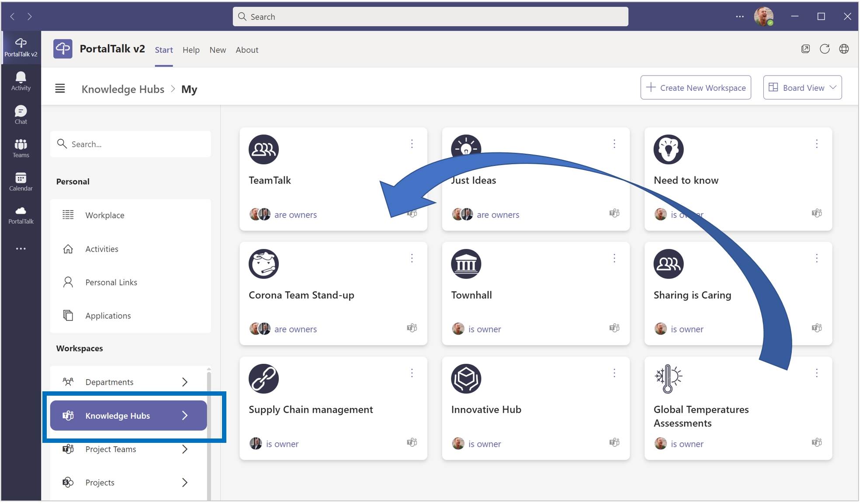Screen dimensions: 863x504
Task: Go forward with the forward arrow
Action: pos(30,17)
